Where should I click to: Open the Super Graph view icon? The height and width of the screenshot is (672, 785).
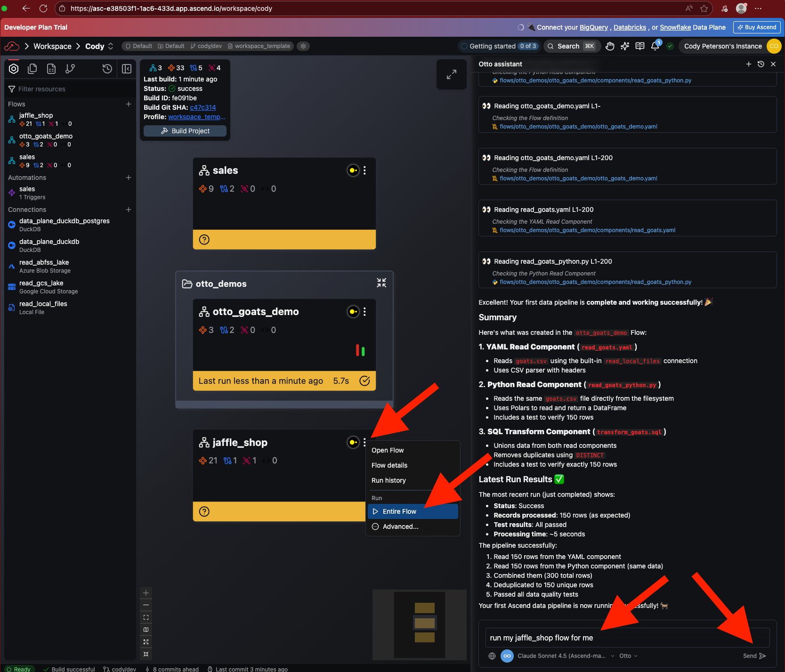point(14,69)
